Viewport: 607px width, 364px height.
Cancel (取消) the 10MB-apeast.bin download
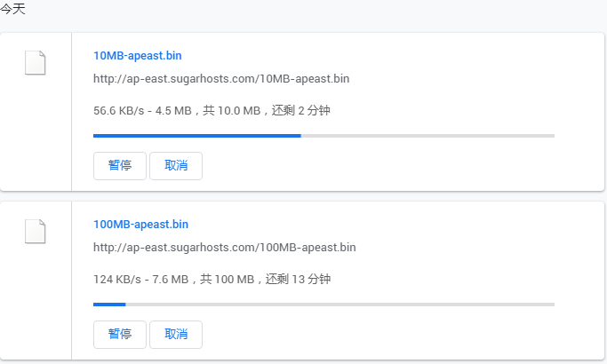(176, 166)
